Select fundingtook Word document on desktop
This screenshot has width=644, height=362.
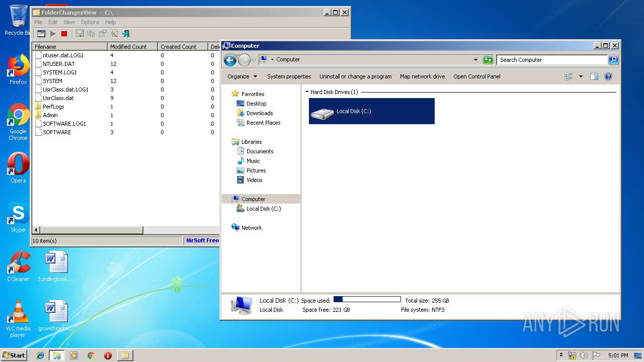tap(56, 266)
